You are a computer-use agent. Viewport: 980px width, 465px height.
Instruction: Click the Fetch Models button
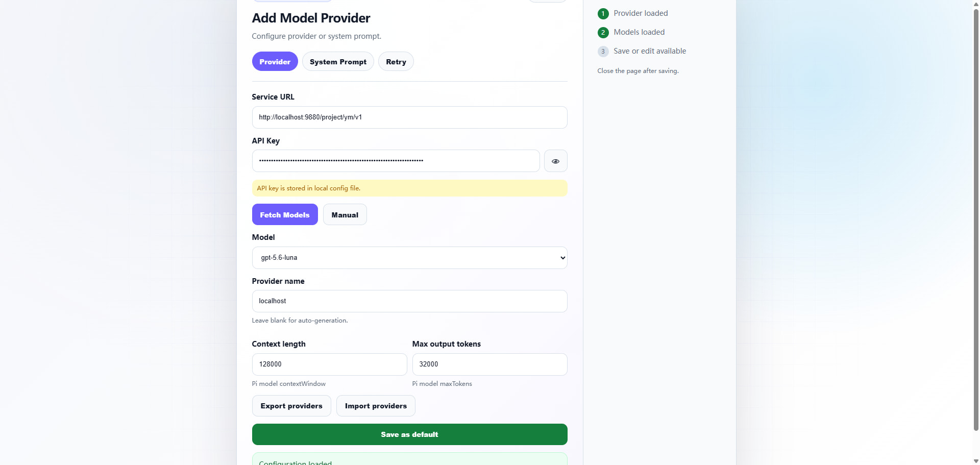click(x=285, y=214)
